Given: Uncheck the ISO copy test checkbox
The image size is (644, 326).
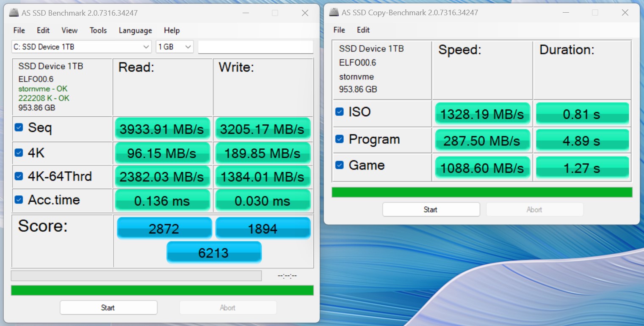Looking at the screenshot, I should pos(339,112).
